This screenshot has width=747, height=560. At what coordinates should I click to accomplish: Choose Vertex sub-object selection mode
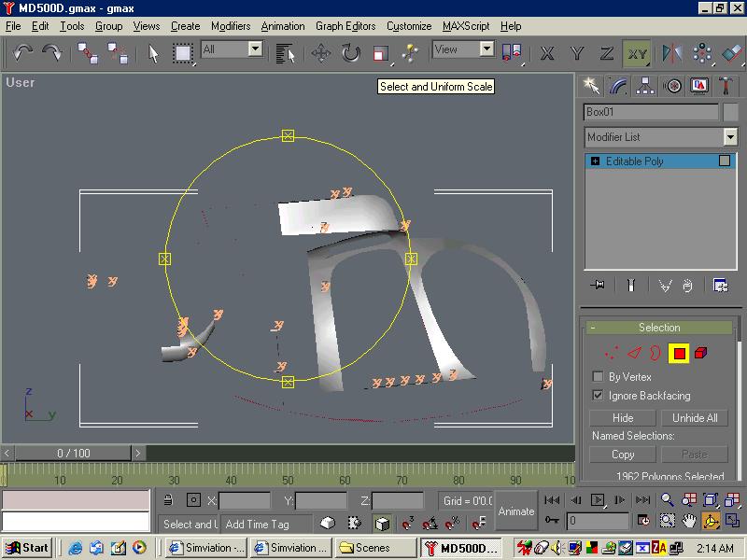[x=611, y=354]
